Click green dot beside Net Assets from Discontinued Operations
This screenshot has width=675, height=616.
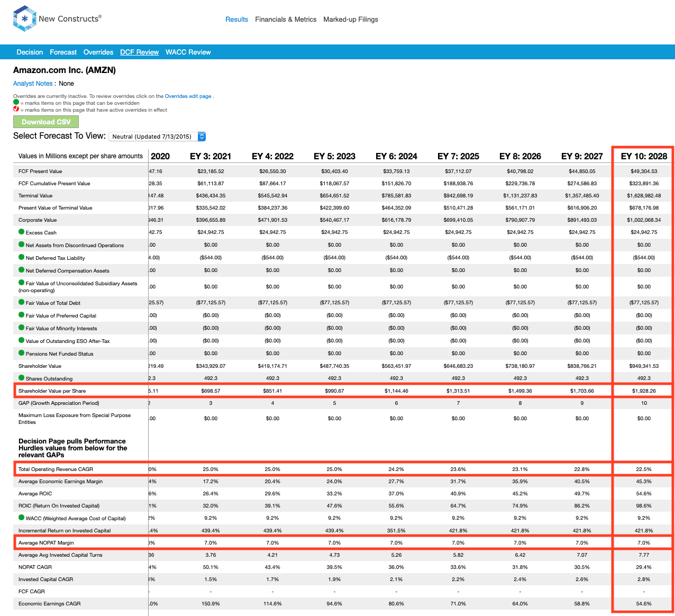[22, 244]
